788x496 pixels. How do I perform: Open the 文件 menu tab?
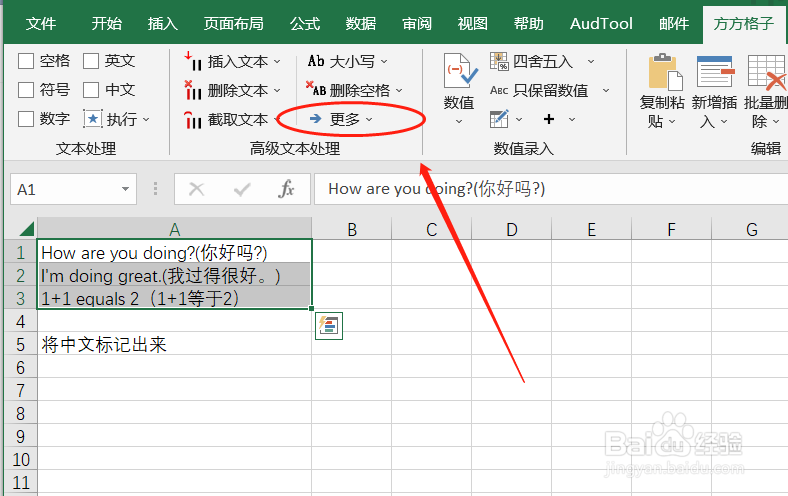[41, 24]
